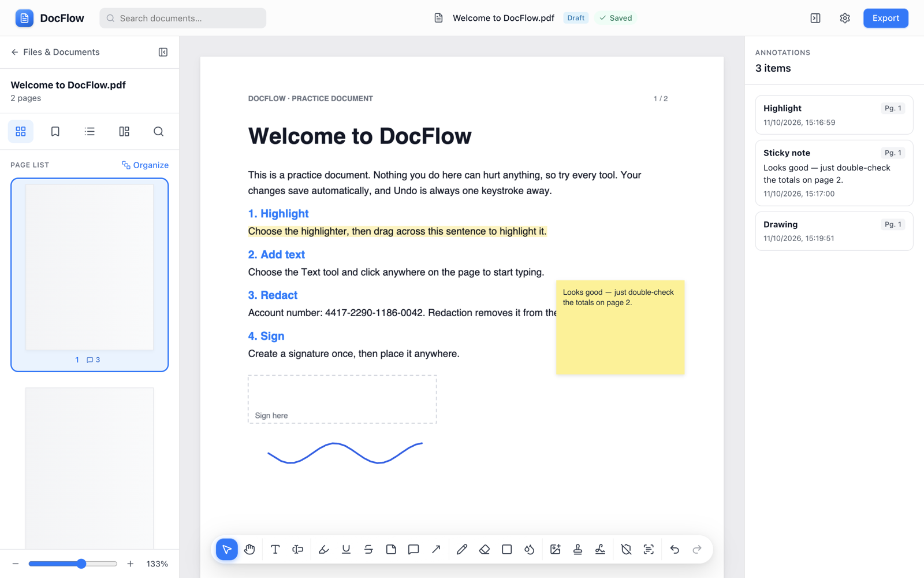924x578 pixels.
Task: Go back to Files & Documents
Action: click(x=55, y=52)
